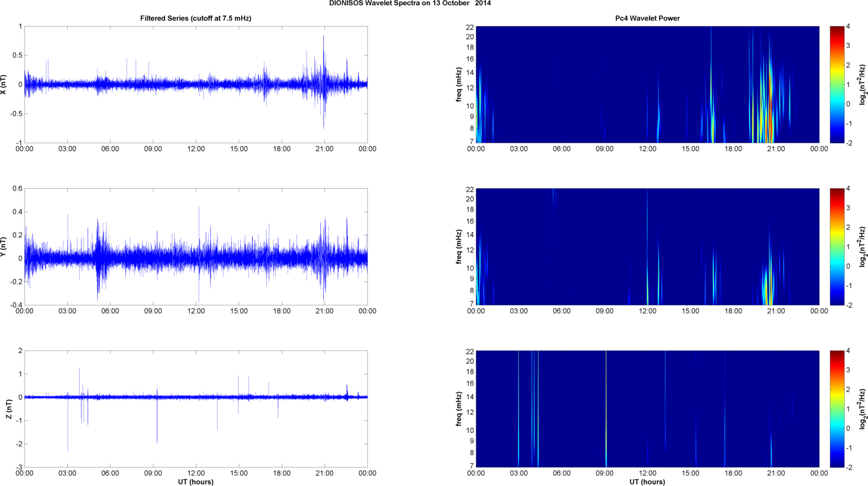Click the large negative spike at 03:00 in Z series
The height and width of the screenshot is (486, 868).
point(68,424)
